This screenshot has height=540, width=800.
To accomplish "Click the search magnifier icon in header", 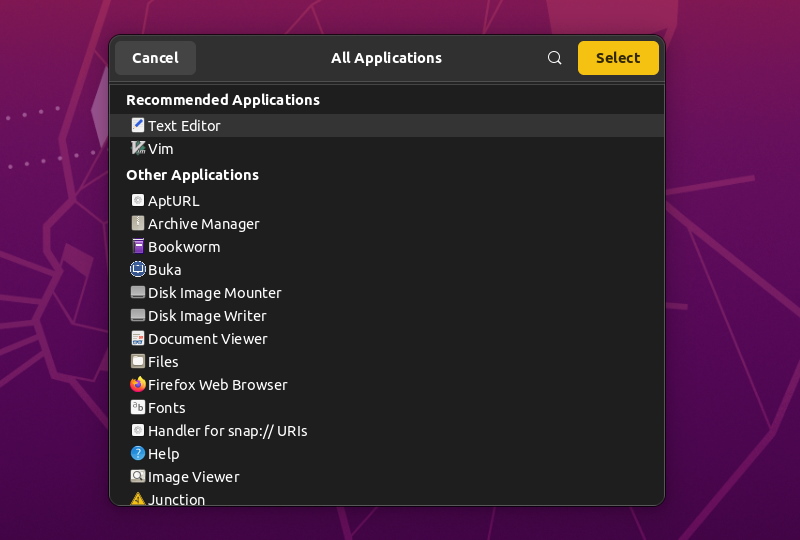I will click(555, 58).
